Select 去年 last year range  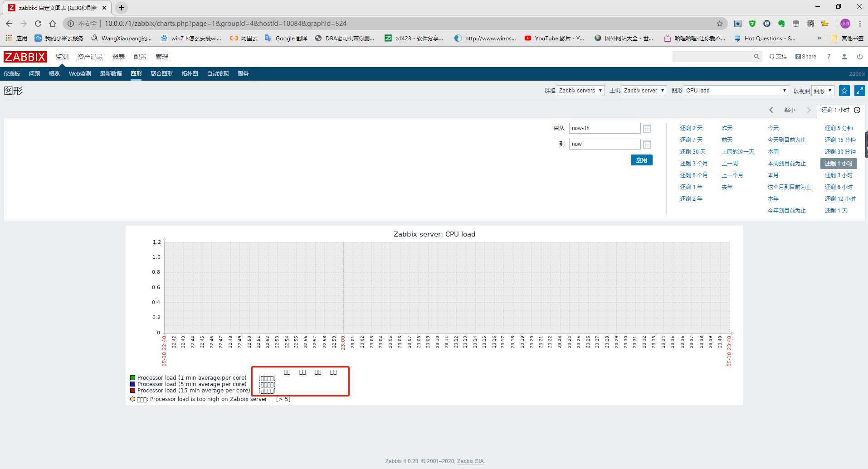coord(727,187)
